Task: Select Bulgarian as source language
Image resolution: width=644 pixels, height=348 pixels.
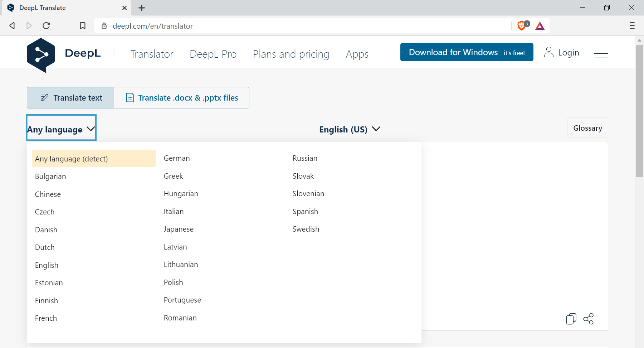Action: coord(50,177)
